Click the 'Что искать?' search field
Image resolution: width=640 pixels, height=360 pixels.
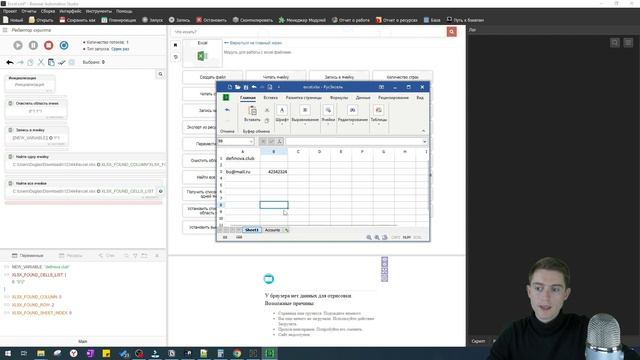coord(308,32)
